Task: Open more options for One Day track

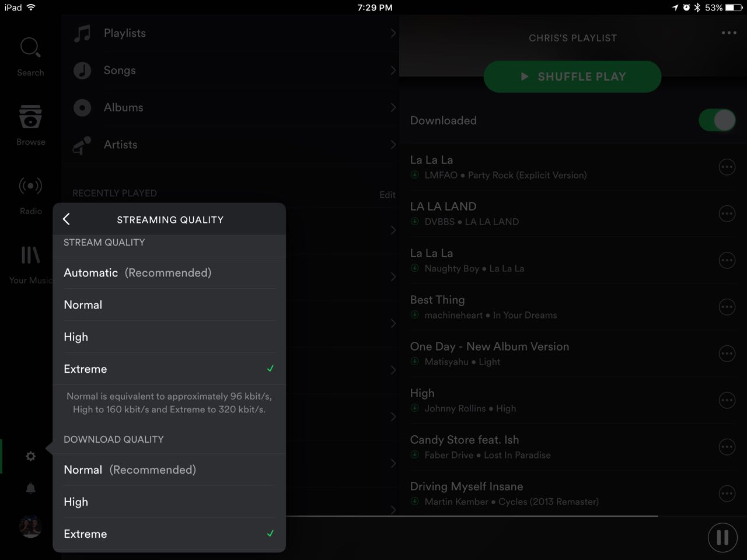Action: tap(727, 353)
